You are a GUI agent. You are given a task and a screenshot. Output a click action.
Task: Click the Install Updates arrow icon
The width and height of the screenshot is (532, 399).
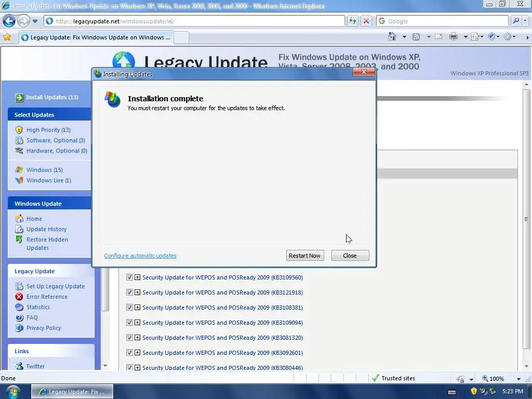(x=19, y=97)
